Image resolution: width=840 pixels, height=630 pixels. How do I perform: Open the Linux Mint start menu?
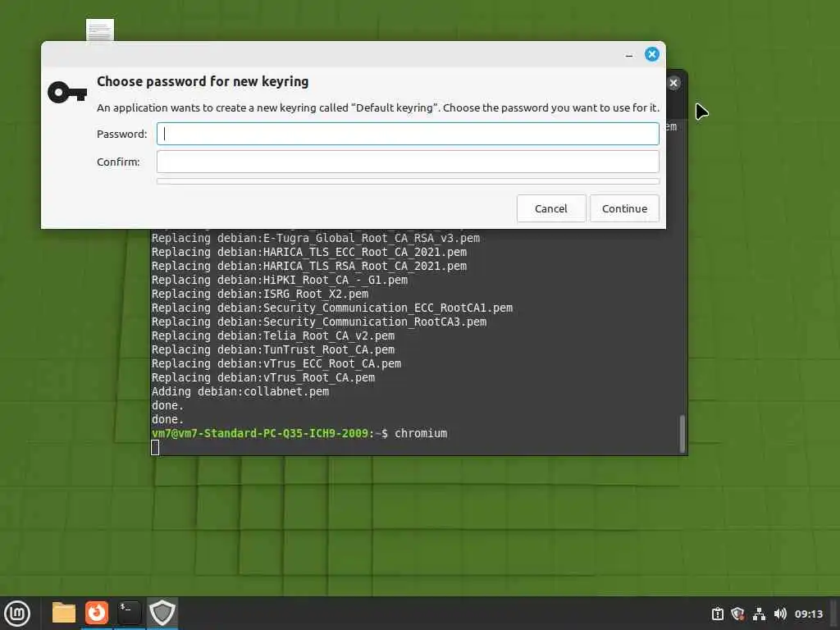(17, 614)
